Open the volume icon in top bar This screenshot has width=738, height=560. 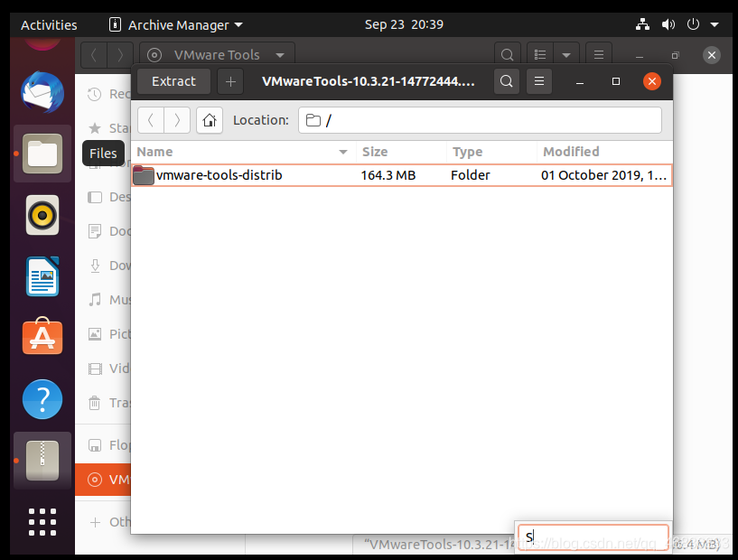point(668,24)
